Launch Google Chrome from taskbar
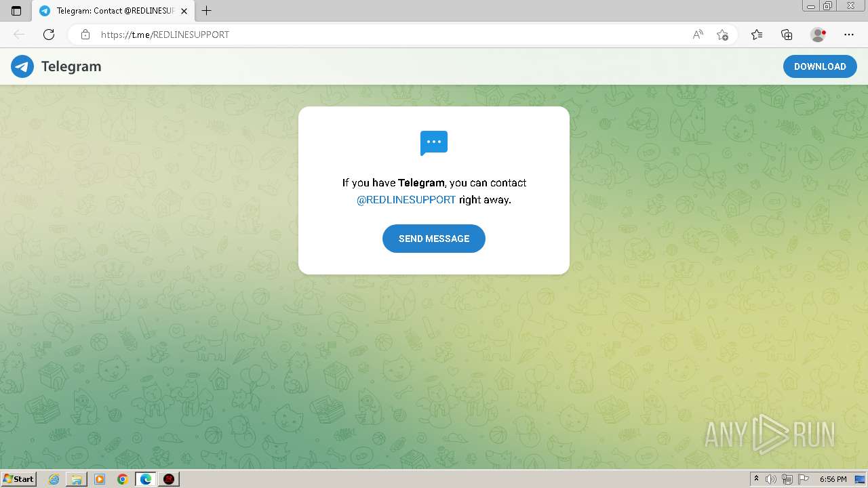This screenshot has height=488, width=868. tap(123, 479)
